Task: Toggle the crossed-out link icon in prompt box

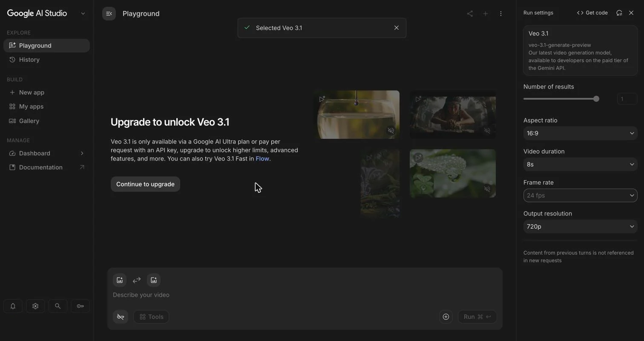Action: click(121, 317)
